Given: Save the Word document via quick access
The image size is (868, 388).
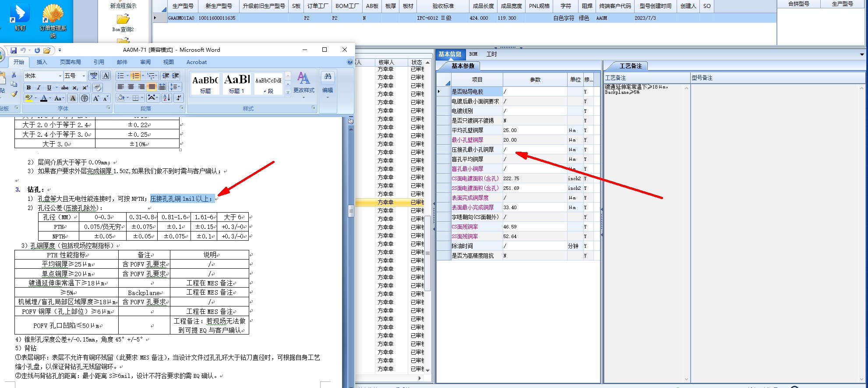Looking at the screenshot, I should pos(14,50).
